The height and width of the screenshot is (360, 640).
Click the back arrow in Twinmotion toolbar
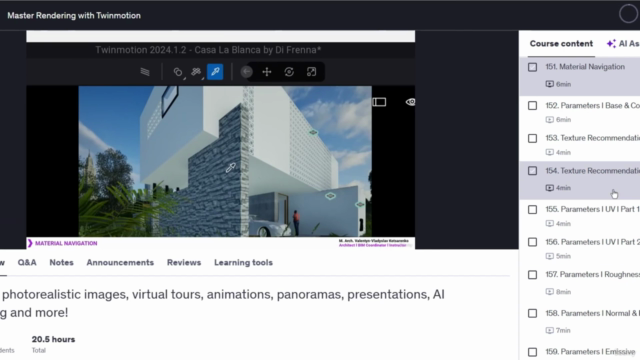pyautogui.click(x=246, y=72)
